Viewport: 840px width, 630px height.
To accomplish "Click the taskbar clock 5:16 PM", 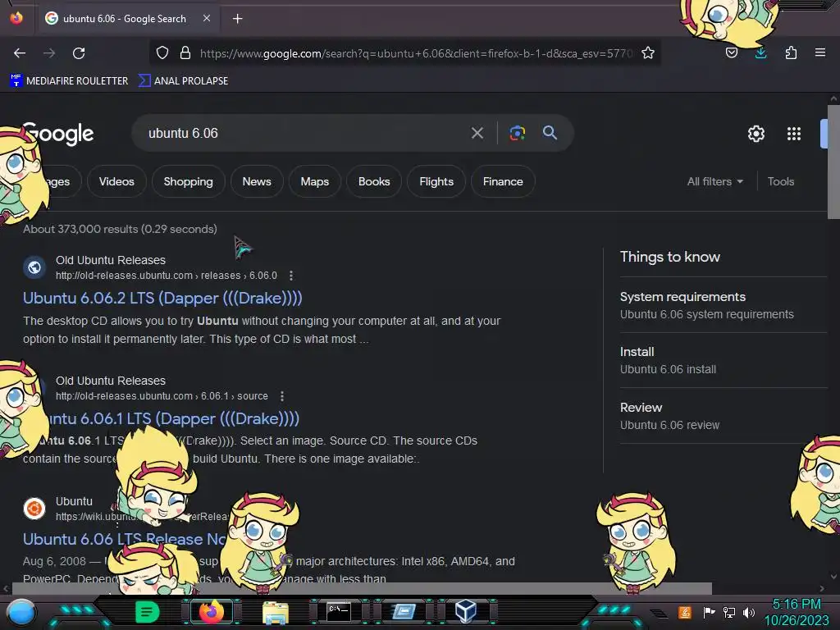I will [x=797, y=605].
